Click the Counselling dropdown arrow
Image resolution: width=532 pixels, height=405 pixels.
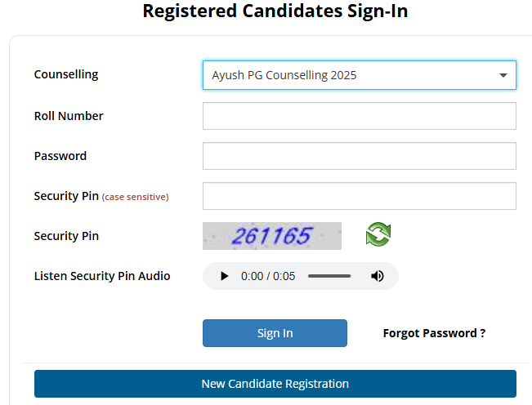[x=503, y=75]
